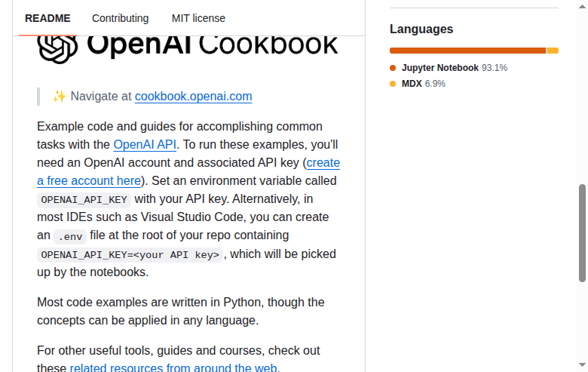
Task: Open the cookbook.openai.com link
Action: 193,97
